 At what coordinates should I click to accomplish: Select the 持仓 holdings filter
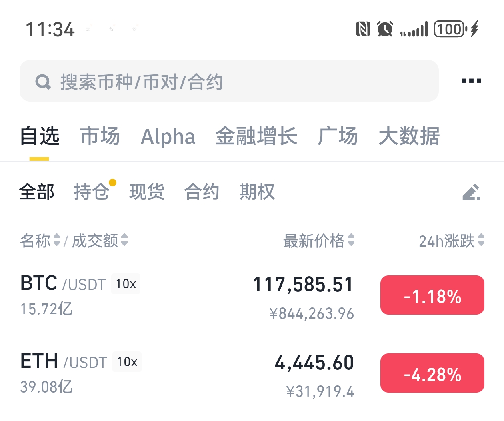point(92,192)
